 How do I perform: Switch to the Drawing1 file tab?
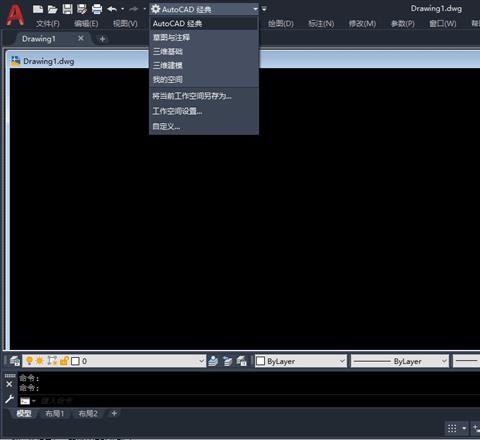pyautogui.click(x=39, y=39)
